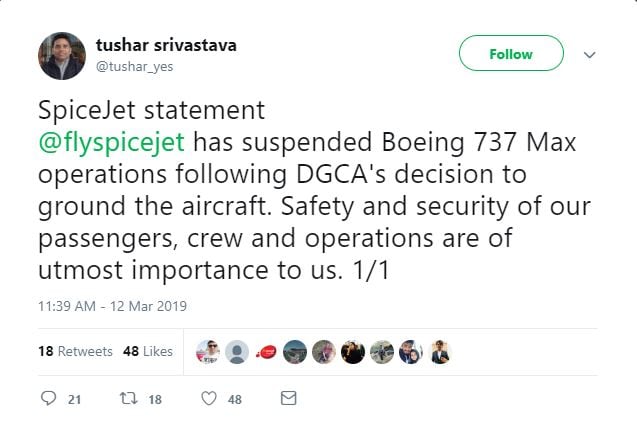Like the tweet with the heart icon
Screen dimensions: 637x424
pos(209,398)
